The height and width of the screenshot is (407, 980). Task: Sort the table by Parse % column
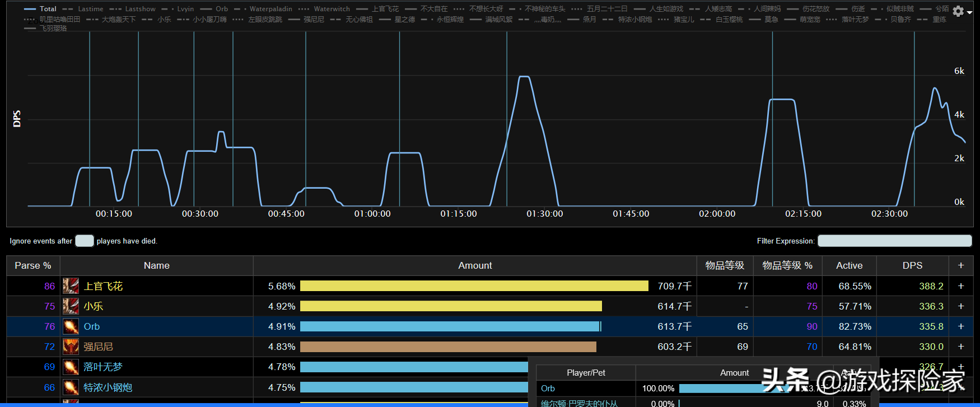tap(33, 265)
